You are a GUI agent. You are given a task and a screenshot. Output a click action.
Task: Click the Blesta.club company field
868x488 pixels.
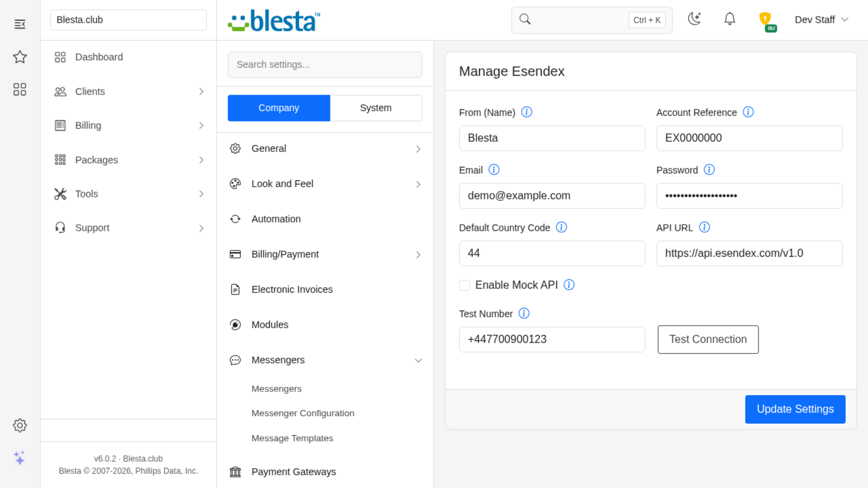tap(128, 20)
